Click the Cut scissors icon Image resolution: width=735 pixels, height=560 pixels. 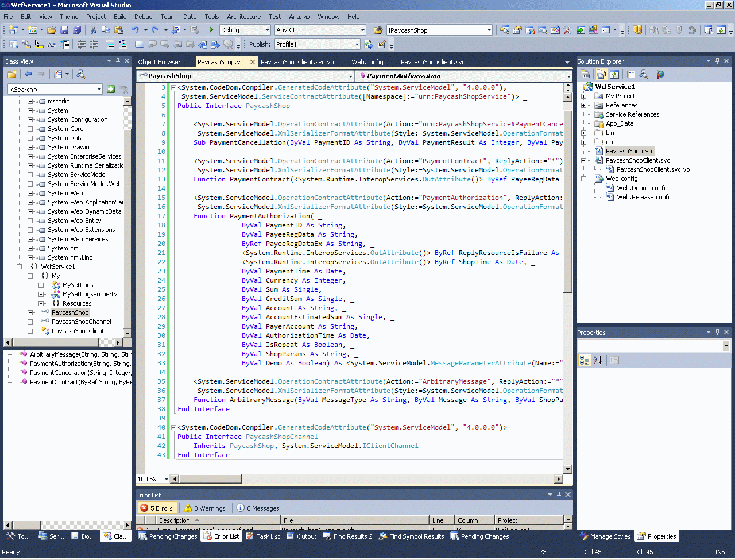click(93, 30)
